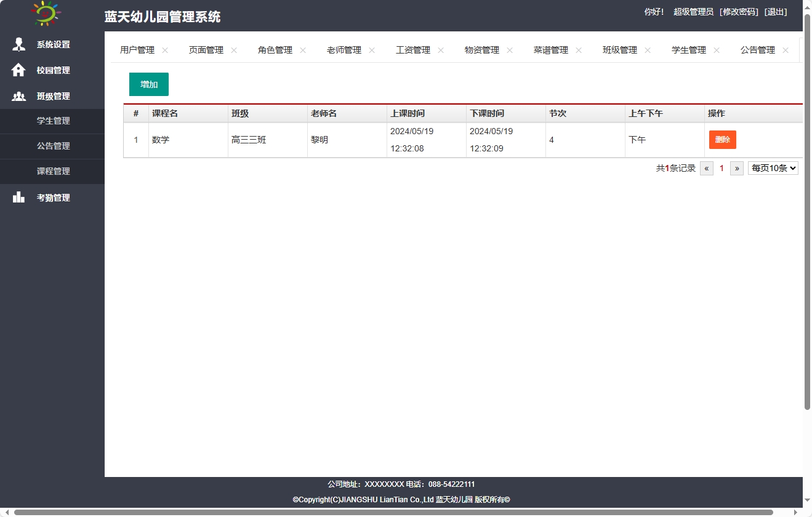Screen dimensions: 812x517
Task: Select the 系统设置 person icon in sidebar
Action: click(18, 44)
